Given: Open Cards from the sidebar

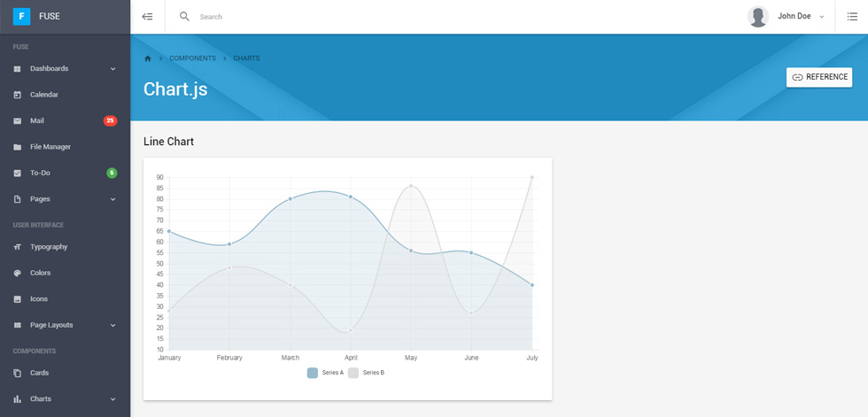Looking at the screenshot, I should 65,373.
